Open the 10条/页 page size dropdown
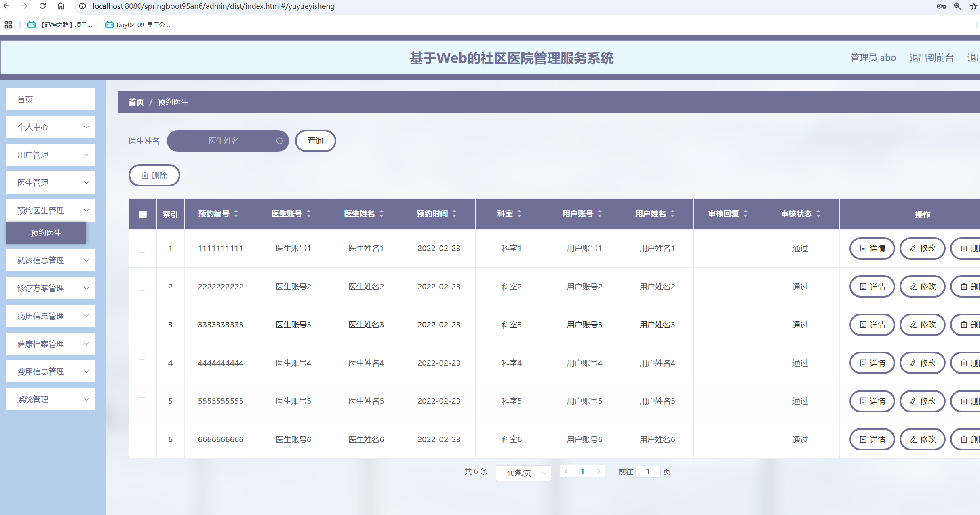Viewport: 980px width, 515px height. [523, 473]
